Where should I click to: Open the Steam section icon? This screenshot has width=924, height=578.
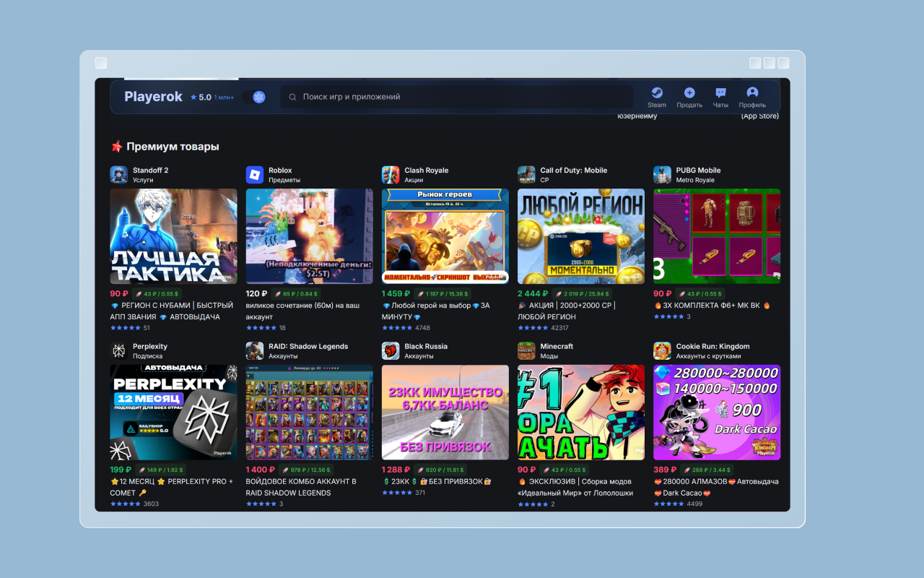click(x=657, y=92)
